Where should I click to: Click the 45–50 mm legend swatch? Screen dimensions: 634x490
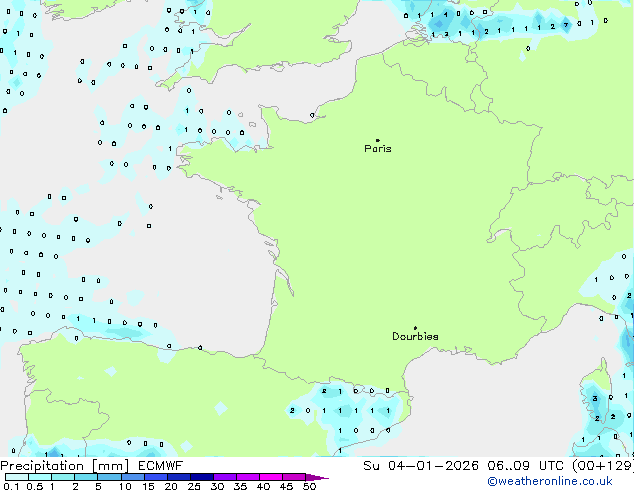294,477
